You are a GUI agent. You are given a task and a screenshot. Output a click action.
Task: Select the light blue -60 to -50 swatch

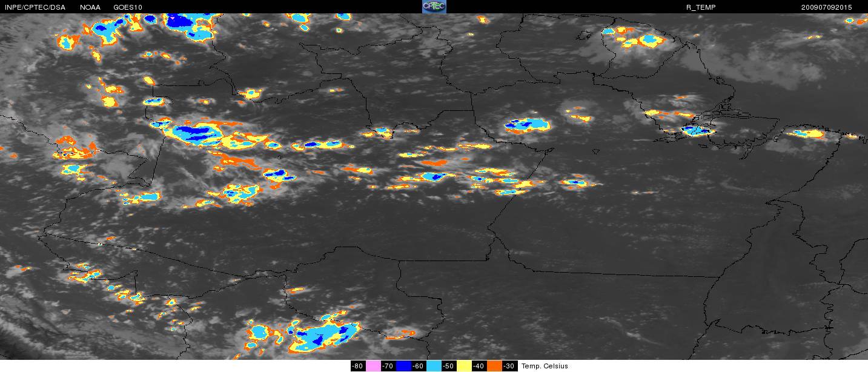coord(434,366)
